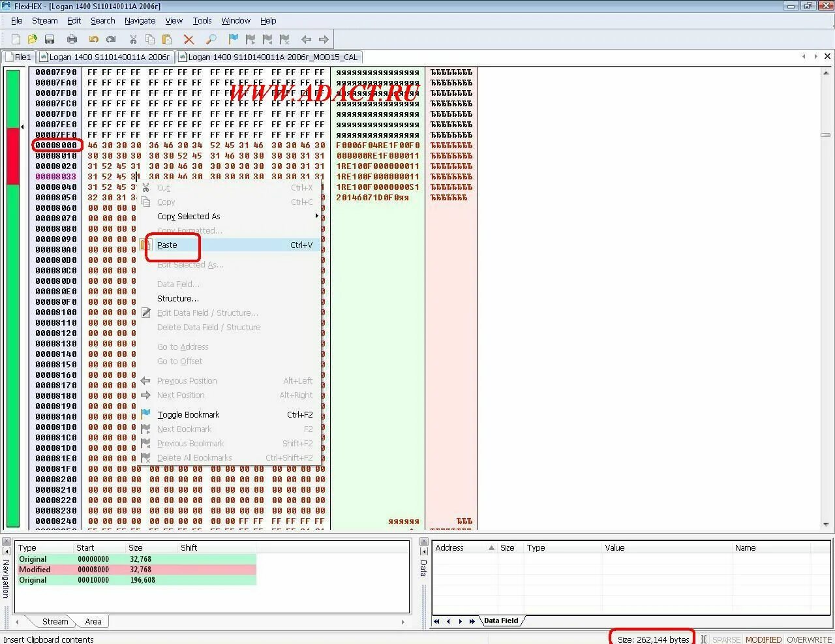The width and height of the screenshot is (835, 644).
Task: Click the Save floppy disk icon
Action: coord(49,39)
